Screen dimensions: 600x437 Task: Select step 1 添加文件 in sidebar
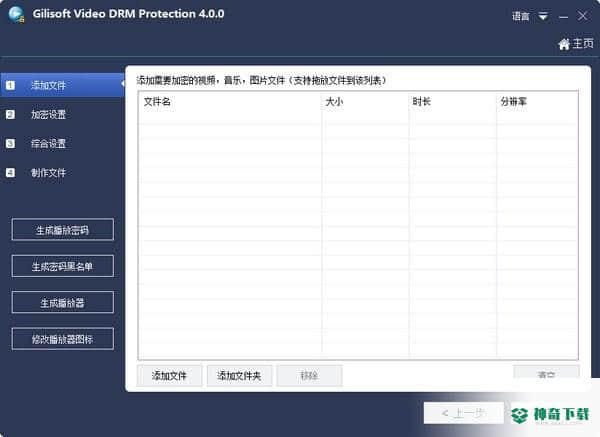(x=62, y=85)
